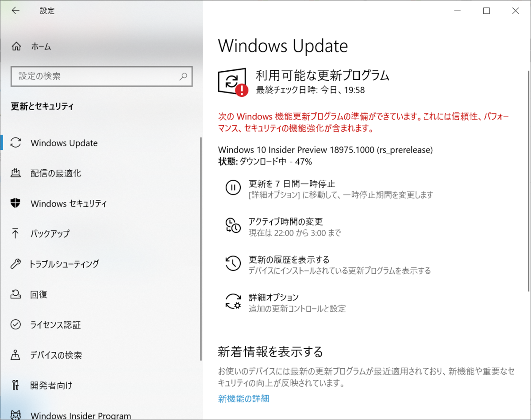Click the wrench icon for トラブルシューティング
This screenshot has width=531, height=420.
point(15,264)
